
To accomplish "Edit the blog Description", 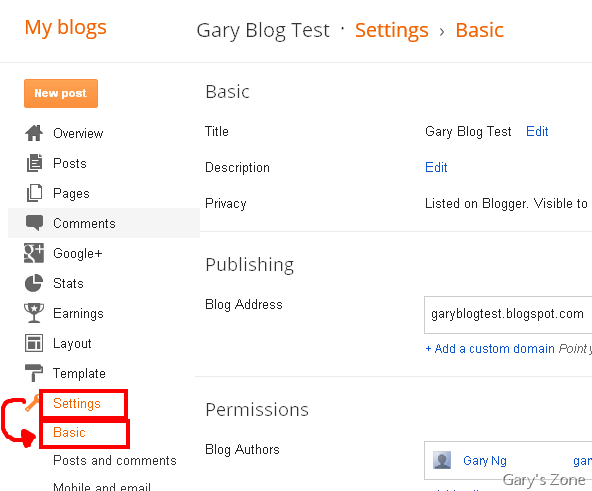I will [x=436, y=167].
